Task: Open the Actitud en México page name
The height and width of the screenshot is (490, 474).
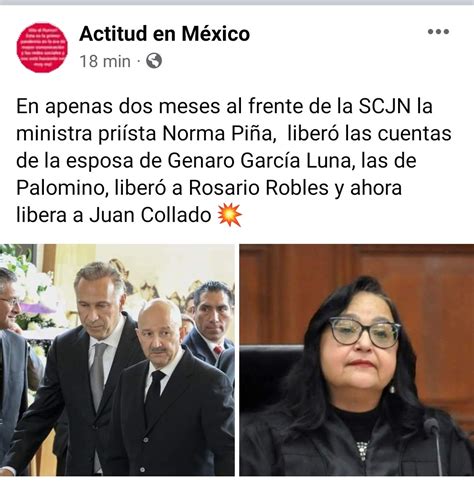Action: 164,34
